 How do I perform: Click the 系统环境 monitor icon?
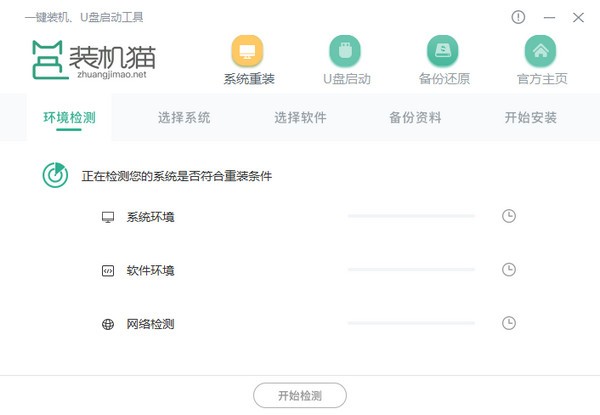click(x=108, y=217)
